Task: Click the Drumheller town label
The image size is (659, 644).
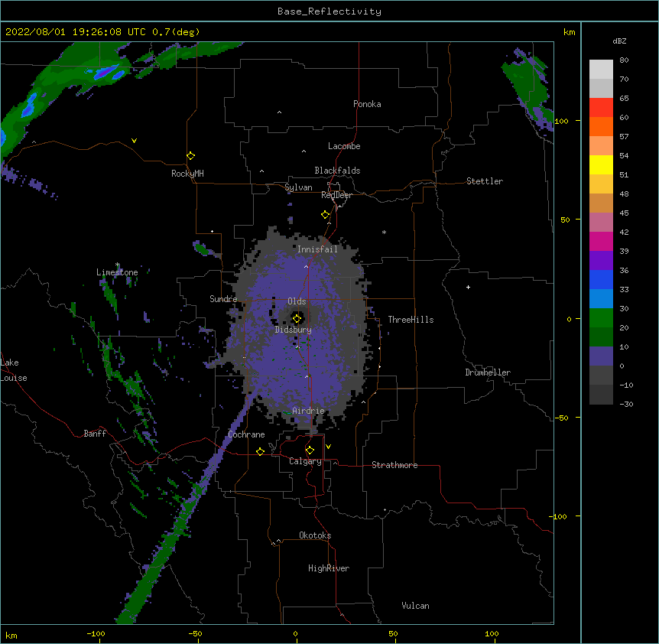Action: 488,372
